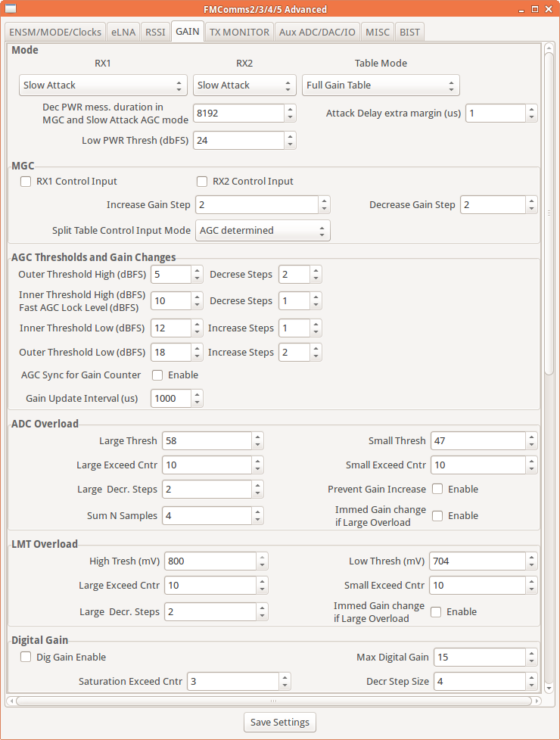This screenshot has height=740, width=560.
Task: Open Split Table Control Input Mode dropdown
Action: (263, 231)
